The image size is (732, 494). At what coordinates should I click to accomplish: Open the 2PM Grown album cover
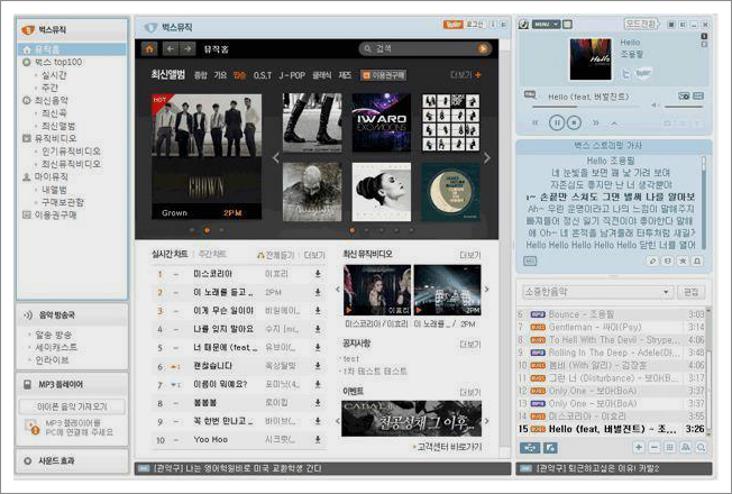tap(207, 156)
